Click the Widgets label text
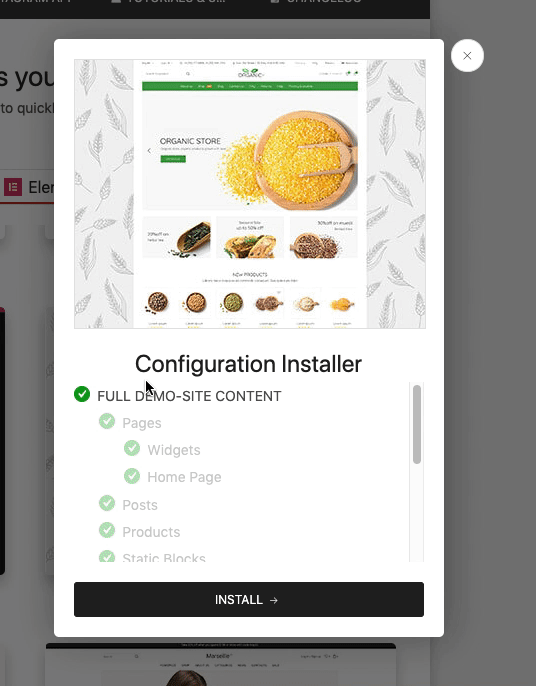Screen dimensions: 536x686 coord(174,450)
